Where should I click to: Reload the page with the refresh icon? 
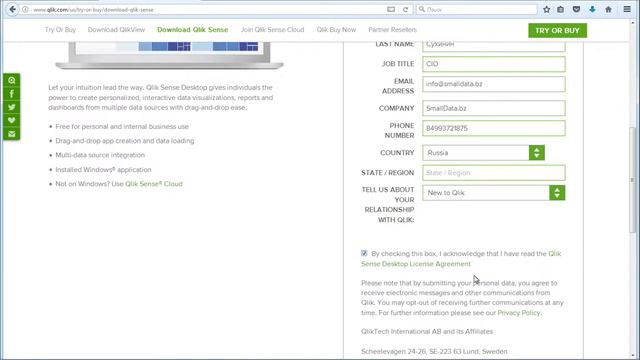tap(405, 9)
